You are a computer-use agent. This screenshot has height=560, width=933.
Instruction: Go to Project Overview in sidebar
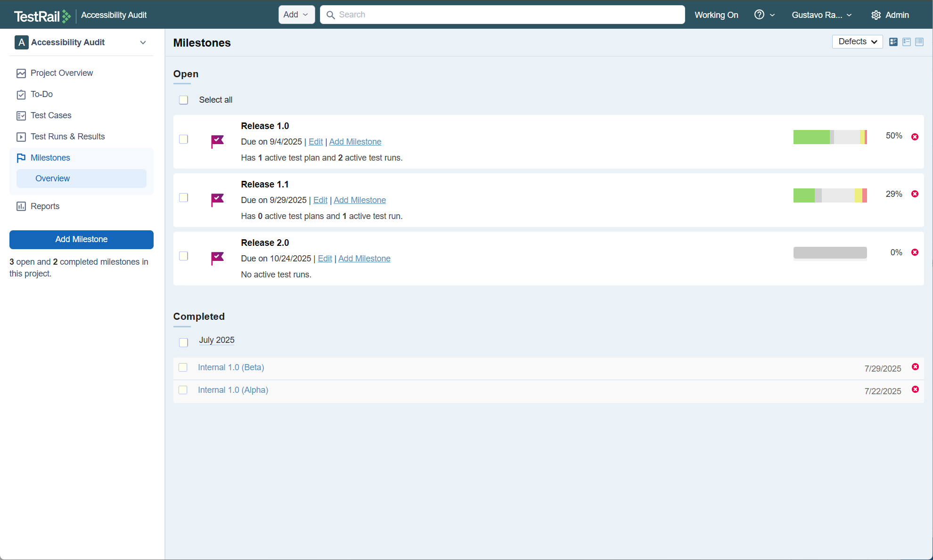tap(61, 73)
